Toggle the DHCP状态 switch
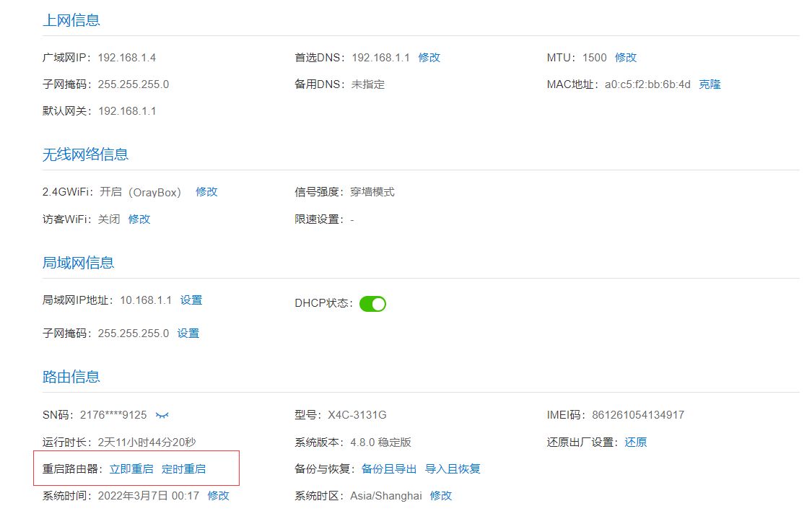 pyautogui.click(x=372, y=304)
